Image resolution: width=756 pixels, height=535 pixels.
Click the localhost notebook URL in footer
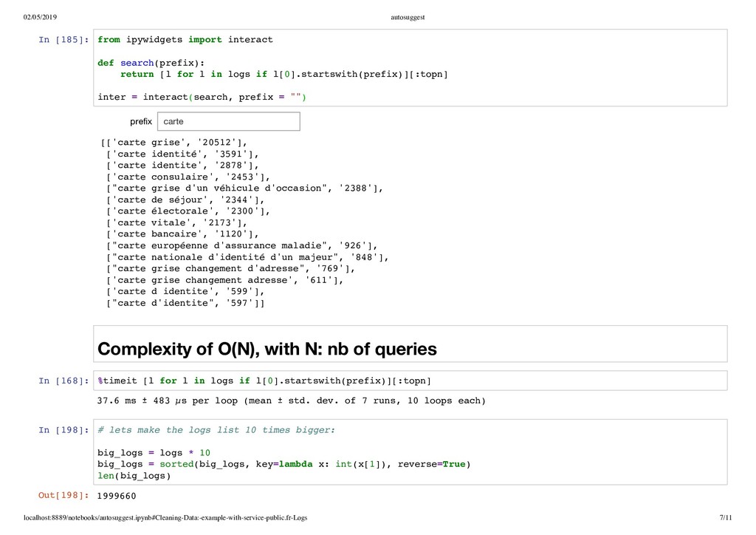[x=165, y=517]
